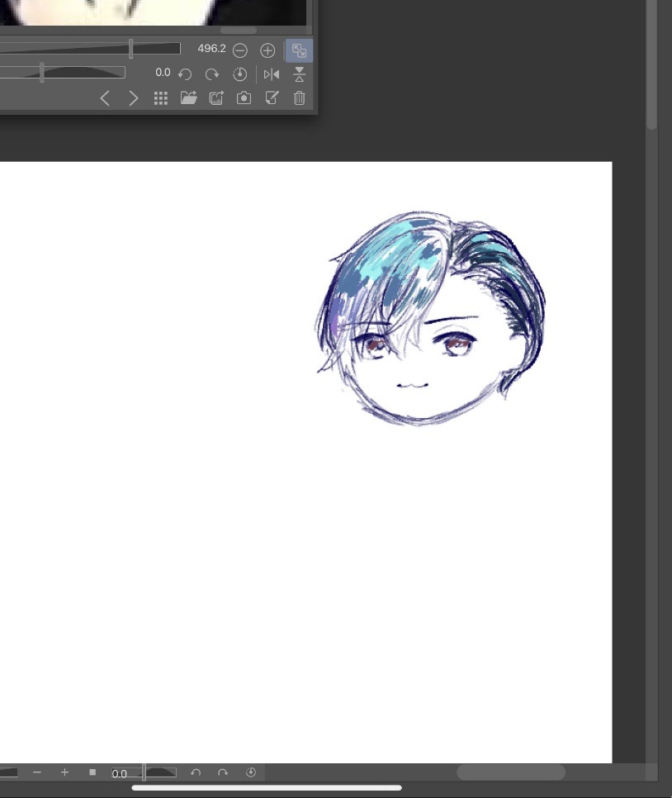This screenshot has height=798, width=672.
Task: Click the Sub View zoom out button
Action: tap(240, 50)
